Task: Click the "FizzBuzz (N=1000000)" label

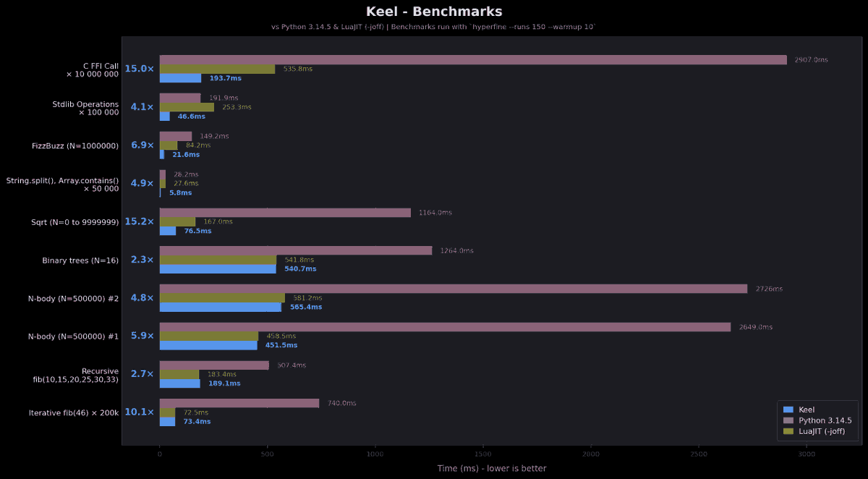Action: [75, 145]
